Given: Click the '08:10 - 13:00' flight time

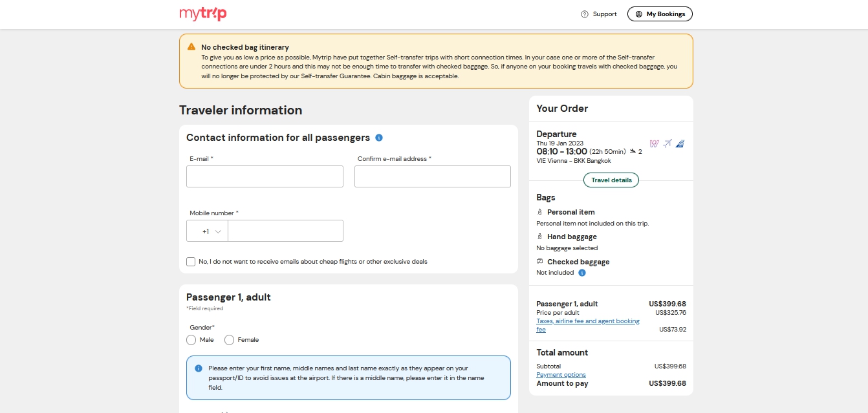Looking at the screenshot, I should 561,151.
